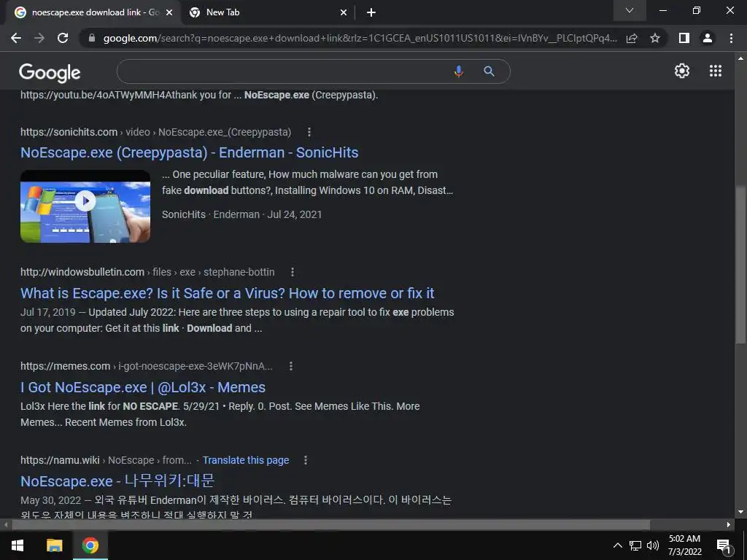Open the volume tray icon
Image resolution: width=747 pixels, height=560 pixels.
[x=653, y=545]
